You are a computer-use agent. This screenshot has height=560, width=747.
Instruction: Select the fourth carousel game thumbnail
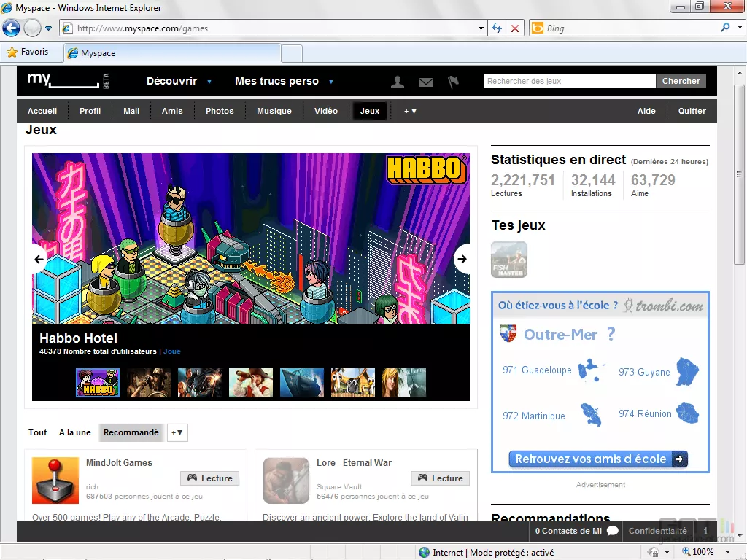coord(251,382)
